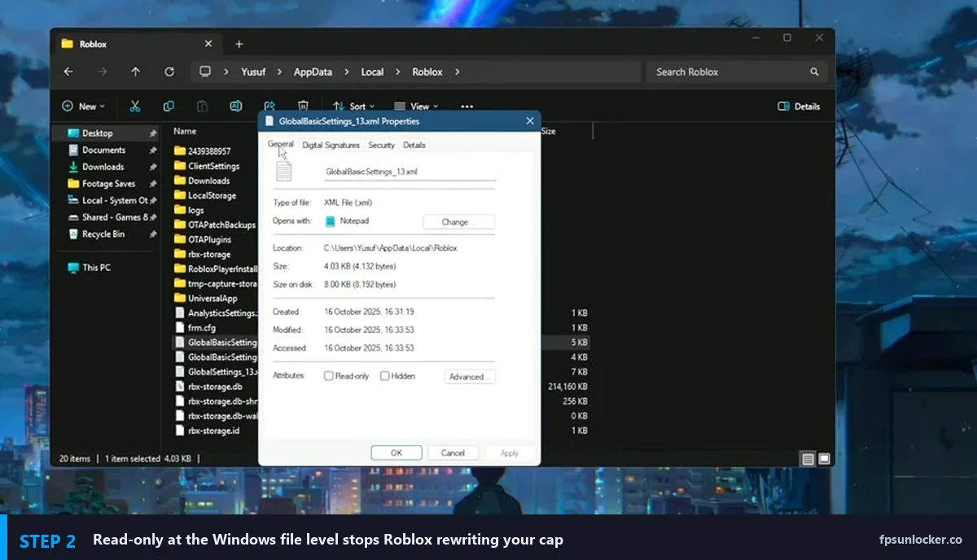
Task: Switch to the General tab
Action: (x=280, y=144)
